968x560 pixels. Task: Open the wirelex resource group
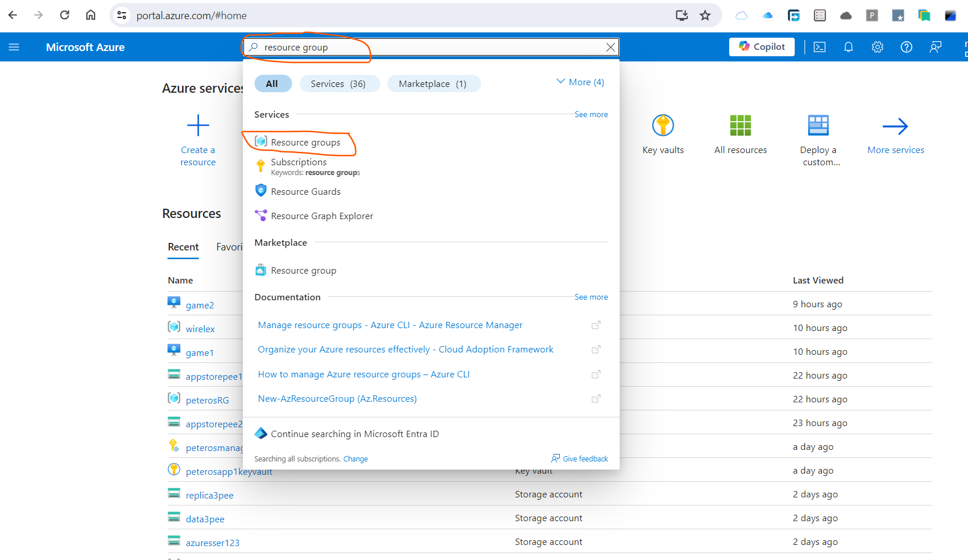[x=200, y=329]
